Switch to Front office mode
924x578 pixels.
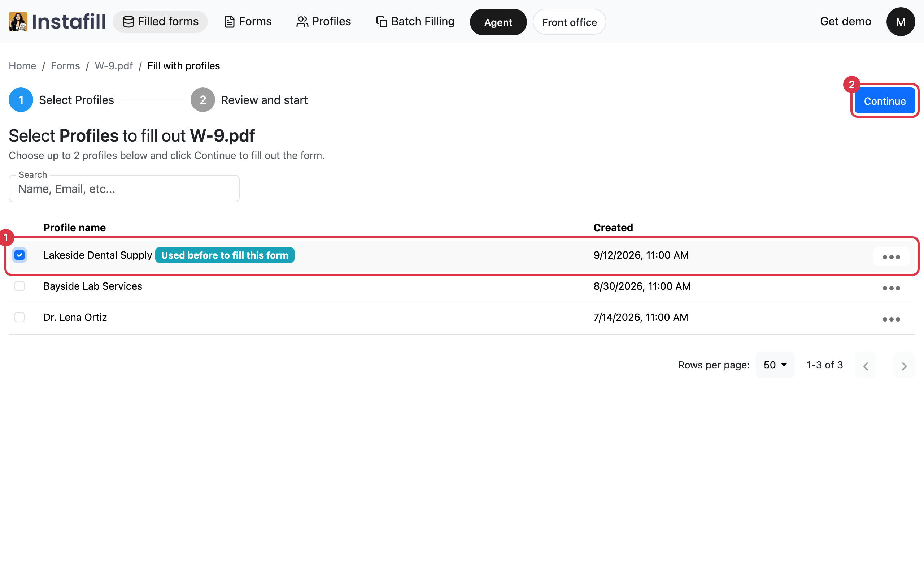[x=569, y=22]
